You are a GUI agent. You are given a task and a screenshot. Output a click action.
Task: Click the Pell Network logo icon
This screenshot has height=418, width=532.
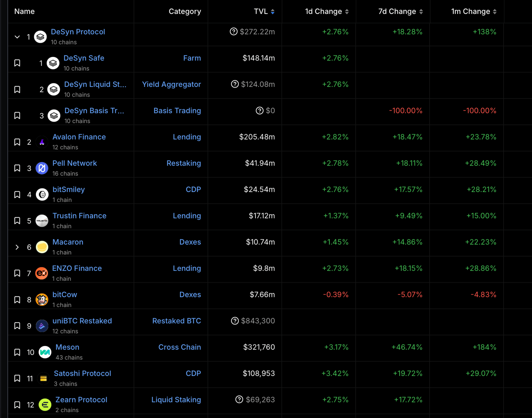[42, 168]
